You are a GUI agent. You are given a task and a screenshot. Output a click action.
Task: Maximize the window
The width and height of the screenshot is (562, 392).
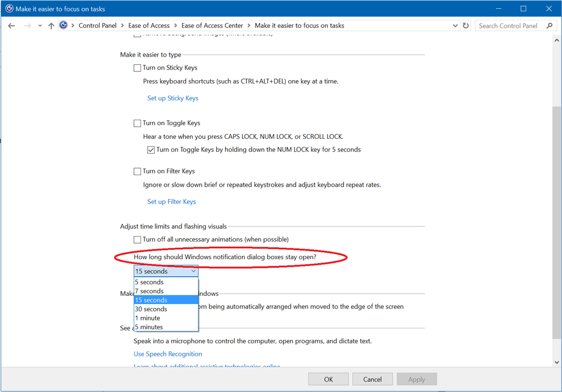pyautogui.click(x=523, y=9)
